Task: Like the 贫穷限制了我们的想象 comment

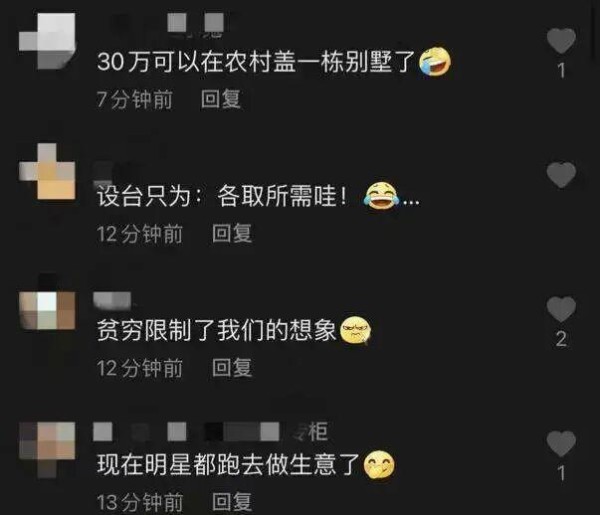Action: coord(561,309)
